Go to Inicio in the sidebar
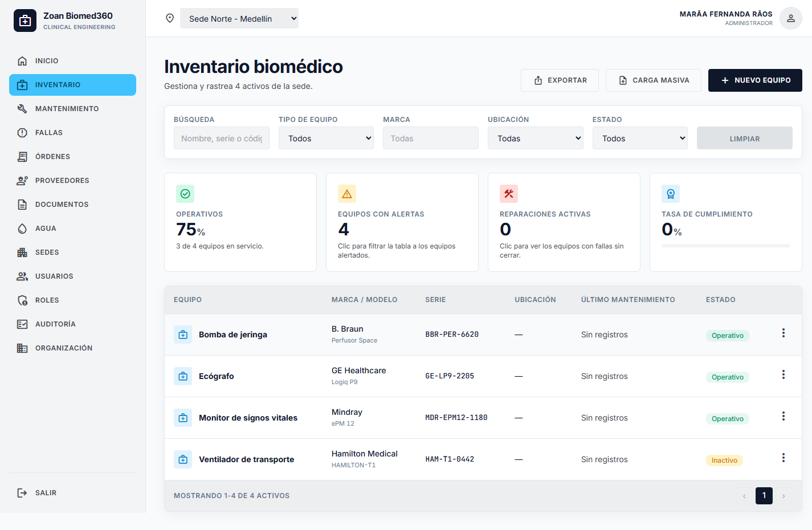Screen dimensions: 812x530 [x=72, y=61]
